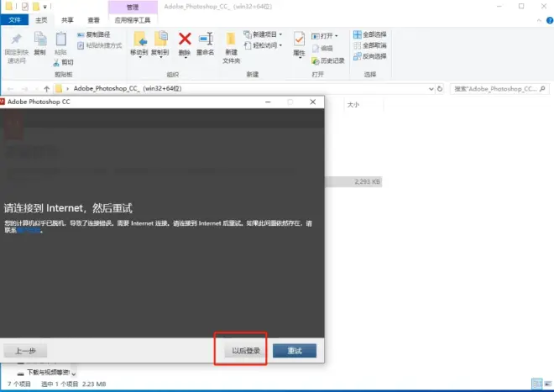Click the Explorer forward arrow
This screenshot has width=554, height=392.
pyautogui.click(x=24, y=89)
